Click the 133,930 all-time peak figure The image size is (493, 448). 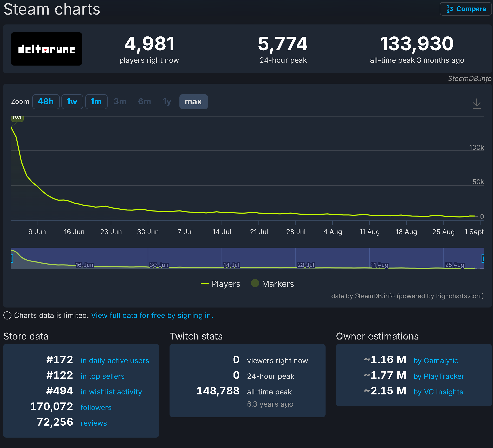pos(417,44)
